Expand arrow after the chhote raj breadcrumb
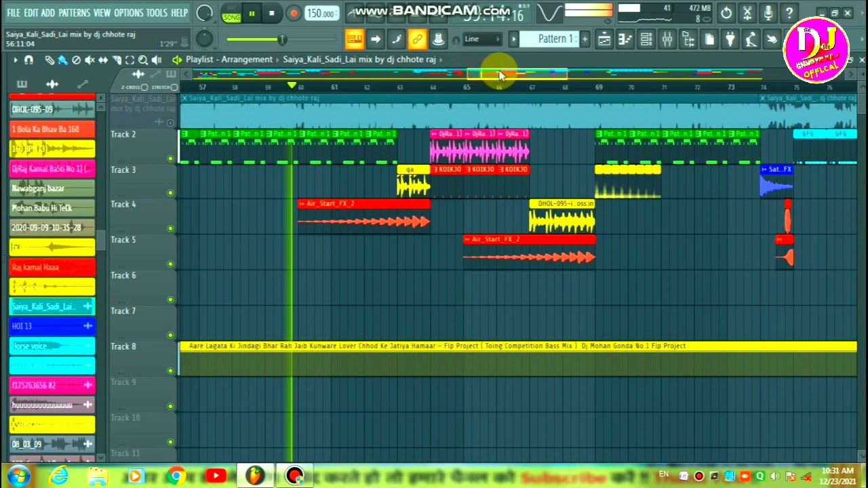 (x=441, y=60)
